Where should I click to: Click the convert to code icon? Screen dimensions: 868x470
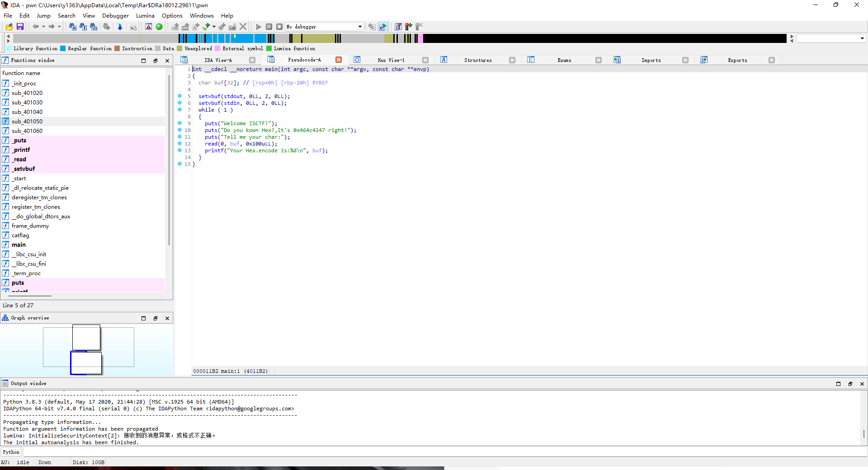(175, 27)
